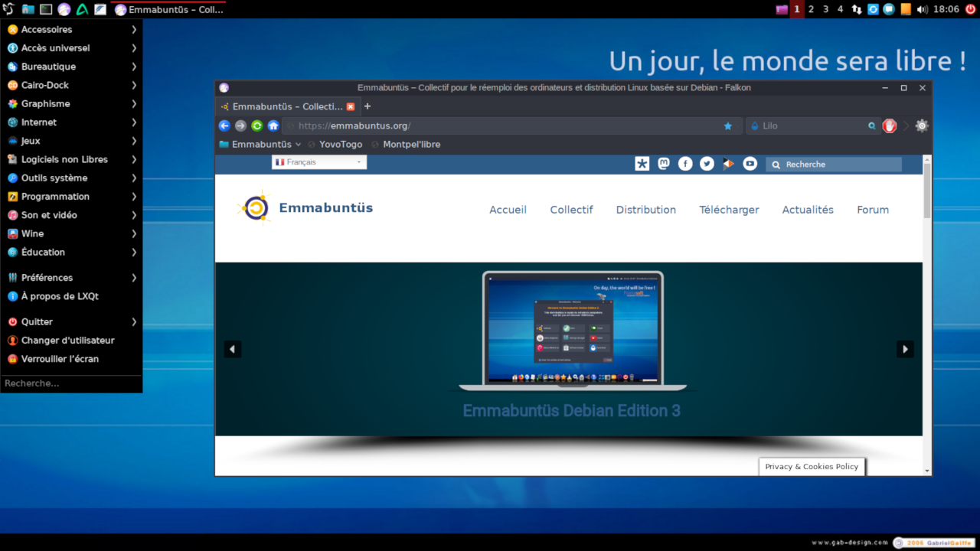Screen dimensions: 980x551
Task: Open the Son et vidéo menu entry
Action: click(71, 215)
